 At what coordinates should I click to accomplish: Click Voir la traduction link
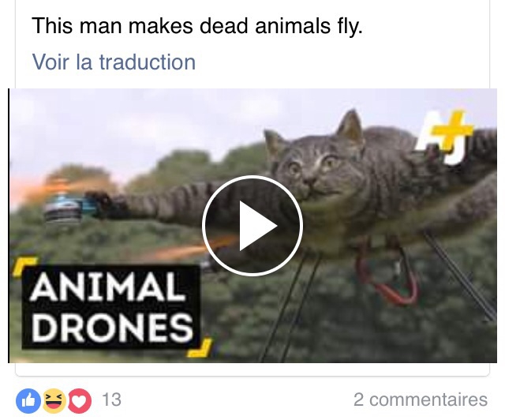(114, 62)
